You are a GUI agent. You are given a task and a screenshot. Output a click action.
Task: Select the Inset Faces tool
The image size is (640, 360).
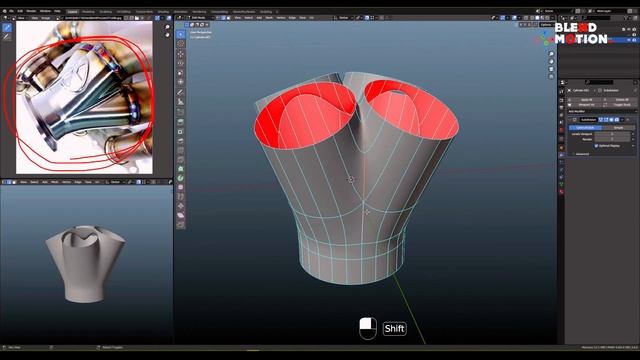tap(181, 131)
